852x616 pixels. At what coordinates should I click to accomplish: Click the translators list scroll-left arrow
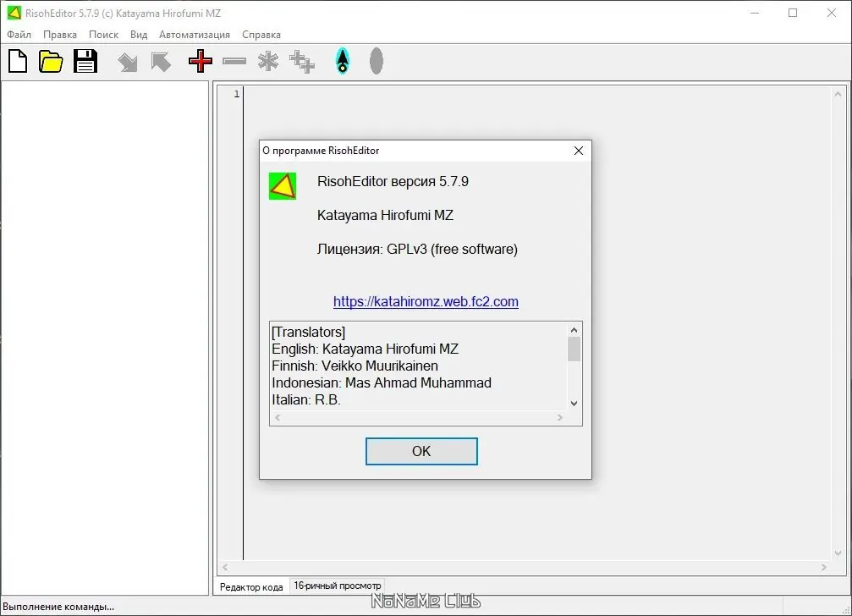(278, 418)
